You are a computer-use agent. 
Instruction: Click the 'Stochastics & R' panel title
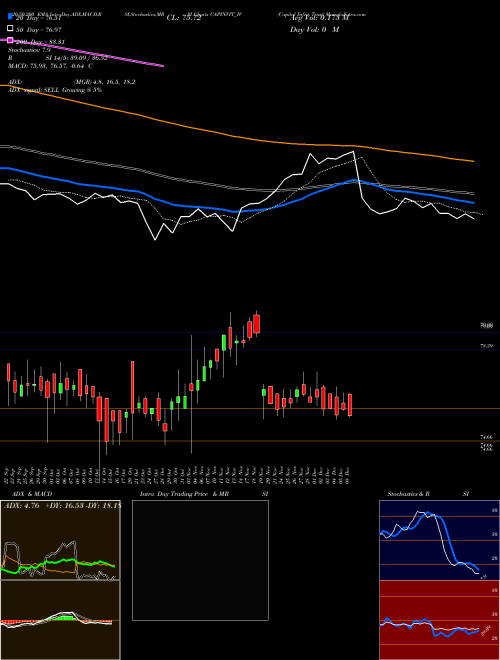[408, 494]
